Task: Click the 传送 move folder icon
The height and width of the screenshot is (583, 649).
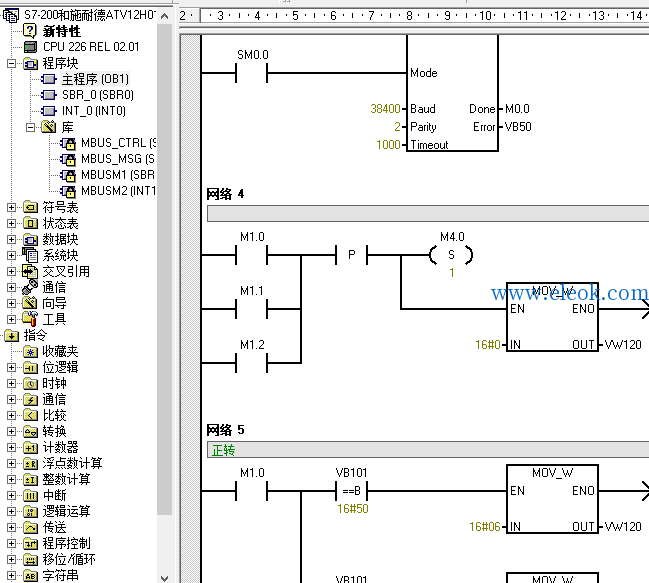Action: coord(31,528)
